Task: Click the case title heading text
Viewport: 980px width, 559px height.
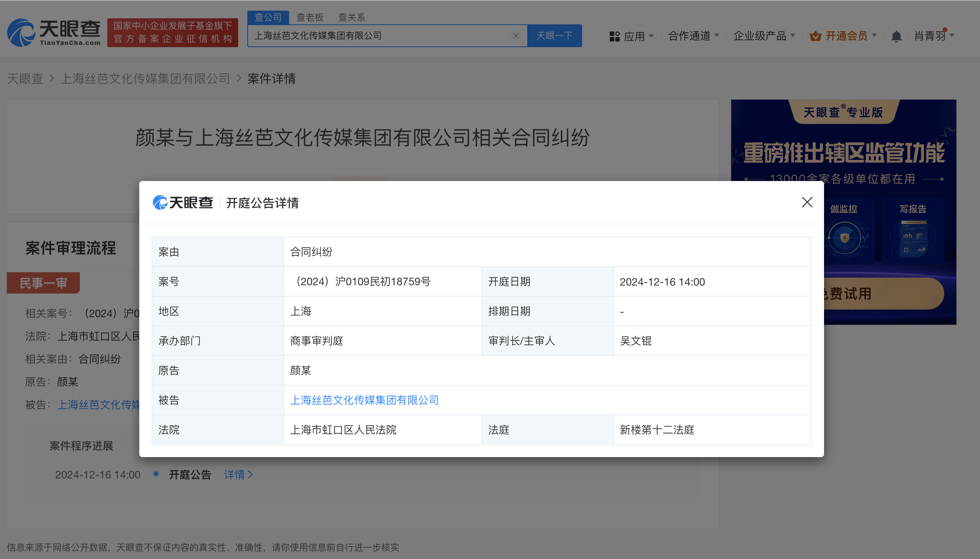Action: [x=363, y=137]
